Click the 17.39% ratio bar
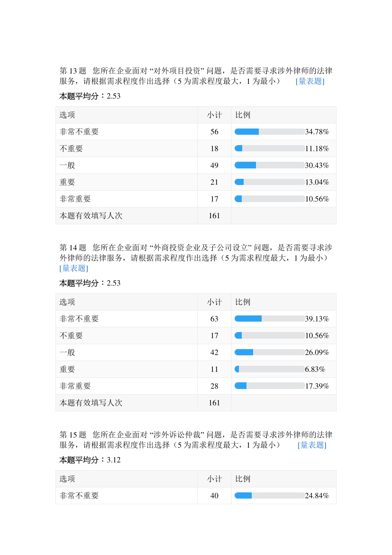This screenshot has height=555, width=392. tap(269, 386)
